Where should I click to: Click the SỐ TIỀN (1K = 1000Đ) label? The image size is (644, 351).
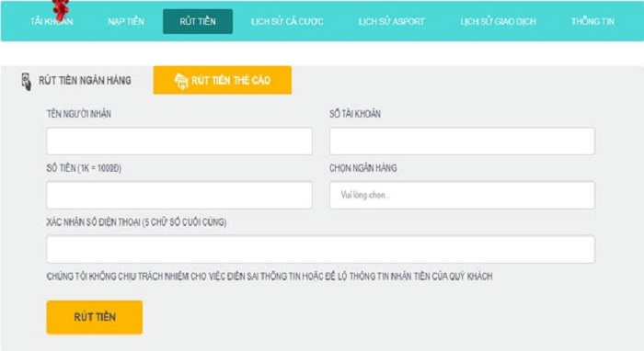click(x=84, y=168)
